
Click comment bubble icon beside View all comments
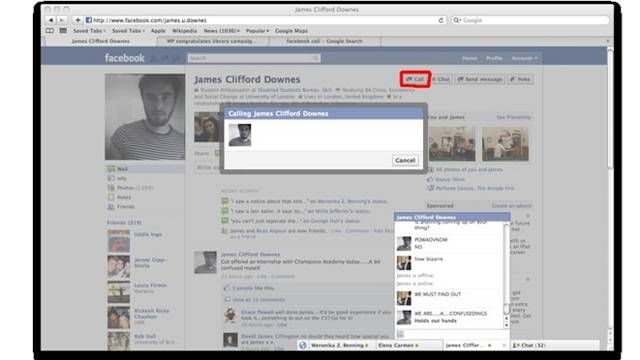[x=227, y=300]
